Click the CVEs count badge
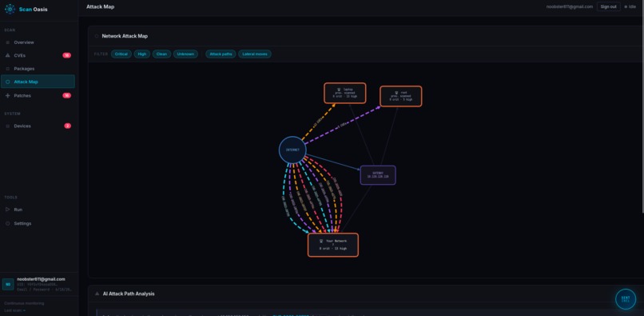The width and height of the screenshot is (644, 316). (x=66, y=55)
